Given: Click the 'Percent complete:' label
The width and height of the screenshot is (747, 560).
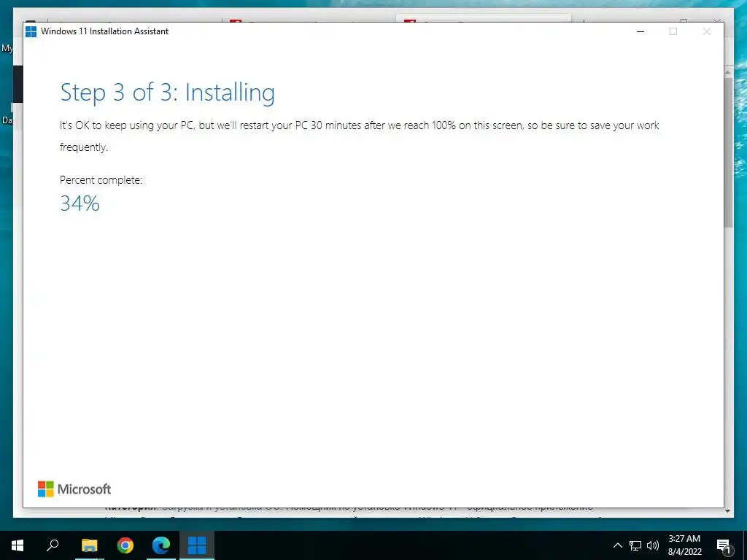Looking at the screenshot, I should (101, 180).
